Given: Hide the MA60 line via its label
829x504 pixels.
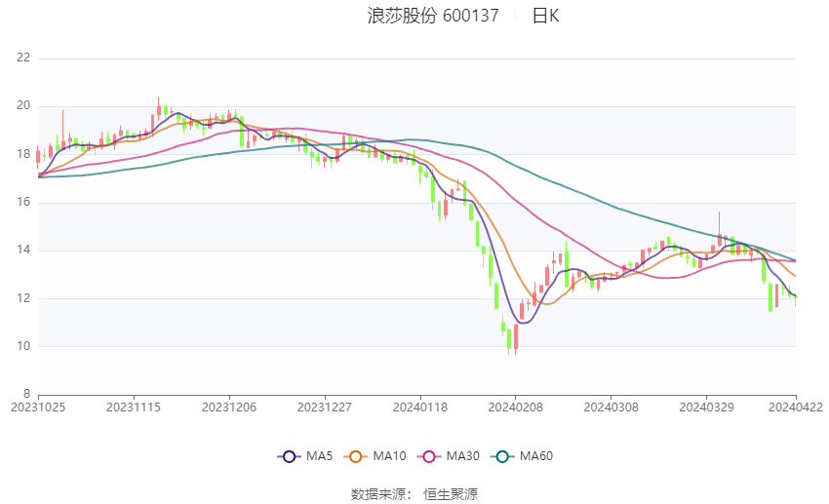Looking at the screenshot, I should [537, 456].
